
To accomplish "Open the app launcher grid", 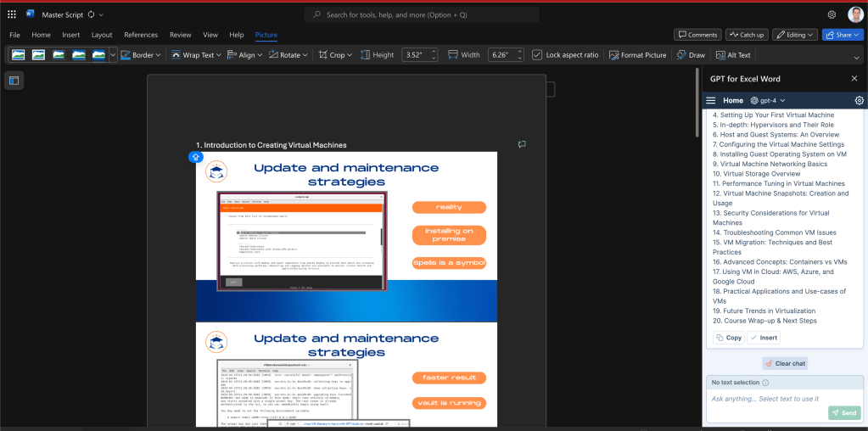I will point(12,14).
